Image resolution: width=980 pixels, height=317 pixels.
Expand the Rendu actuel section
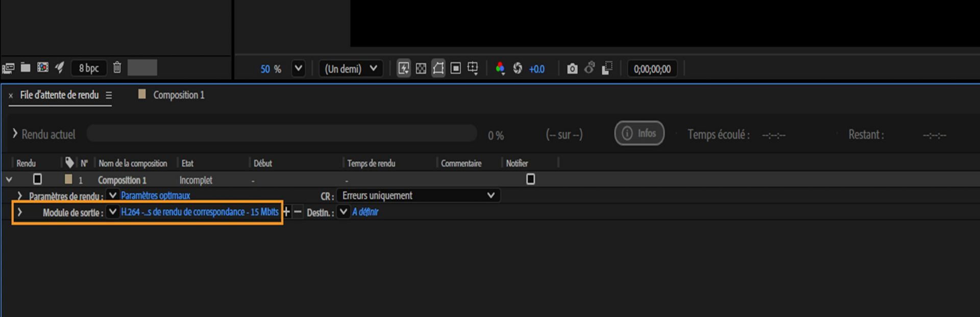[15, 134]
